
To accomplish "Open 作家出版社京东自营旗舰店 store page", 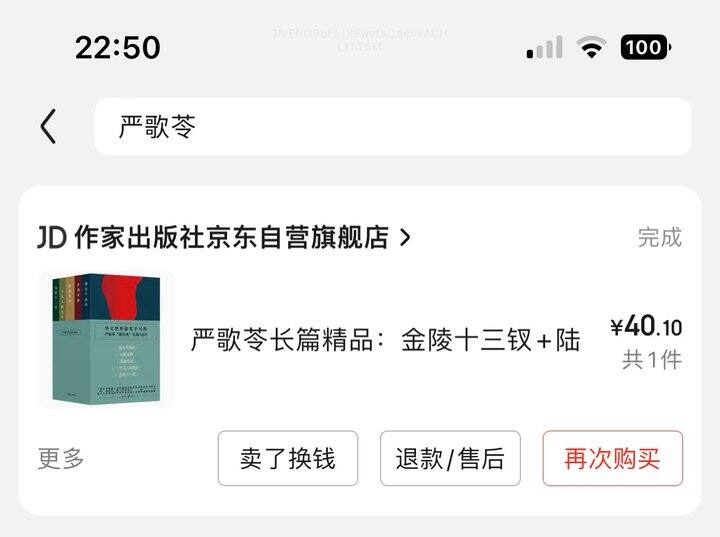I will point(230,237).
